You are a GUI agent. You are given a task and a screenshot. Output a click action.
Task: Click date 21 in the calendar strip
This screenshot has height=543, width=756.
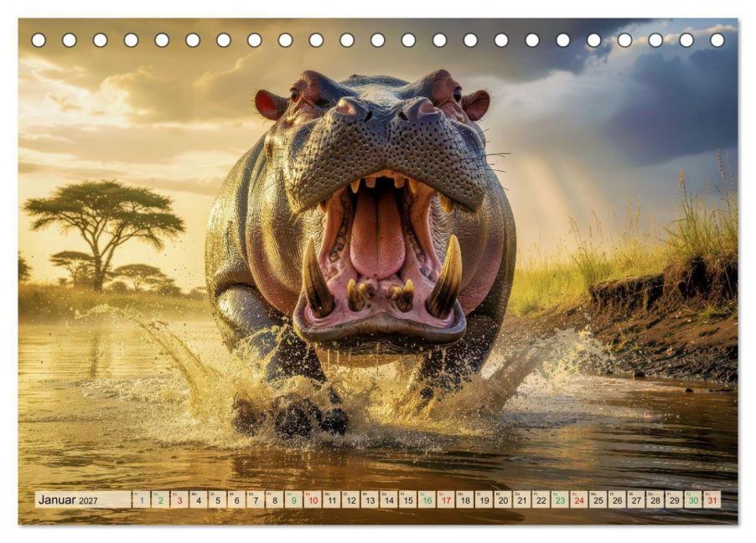click(522, 499)
